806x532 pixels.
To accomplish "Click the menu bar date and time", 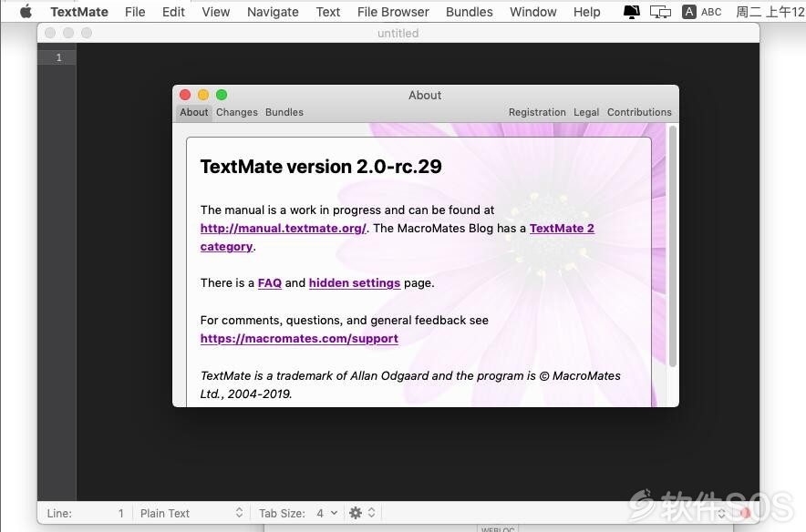I will coord(770,12).
